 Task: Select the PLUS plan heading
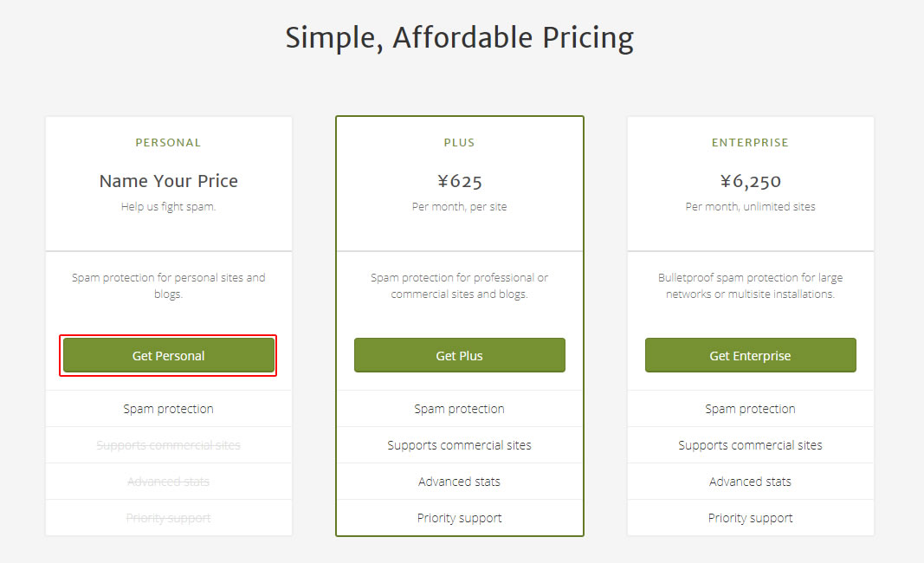coord(460,143)
